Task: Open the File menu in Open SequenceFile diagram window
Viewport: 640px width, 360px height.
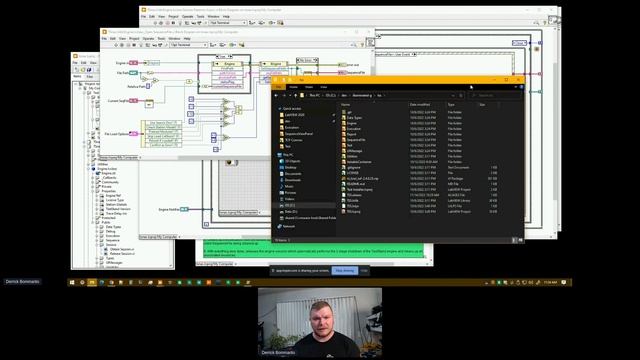Action: point(104,38)
